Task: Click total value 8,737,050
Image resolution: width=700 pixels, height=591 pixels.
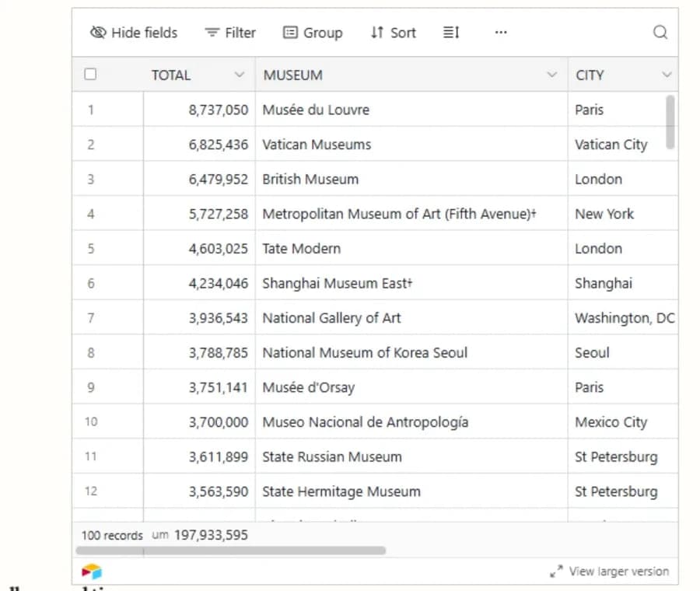Action: point(219,110)
